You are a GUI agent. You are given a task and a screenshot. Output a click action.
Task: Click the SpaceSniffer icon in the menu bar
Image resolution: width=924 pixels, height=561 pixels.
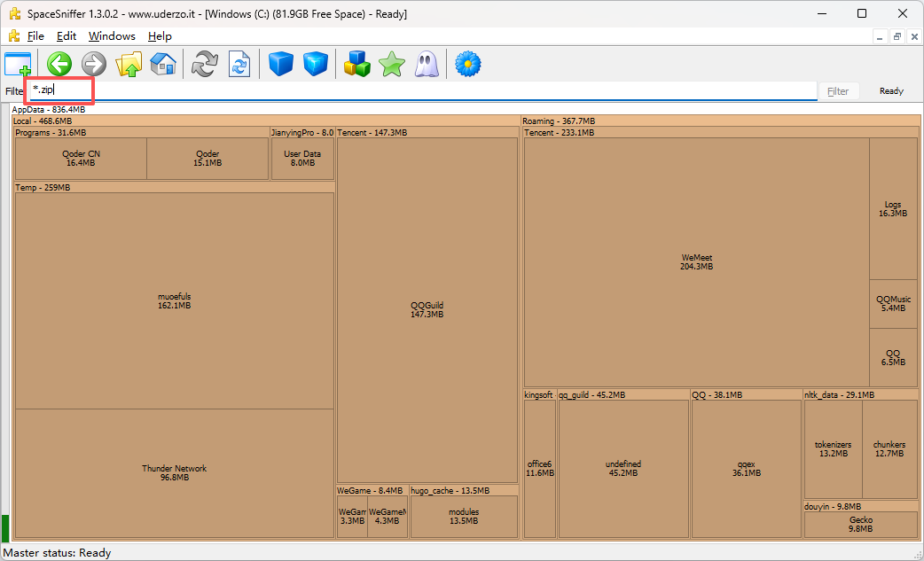click(x=14, y=36)
